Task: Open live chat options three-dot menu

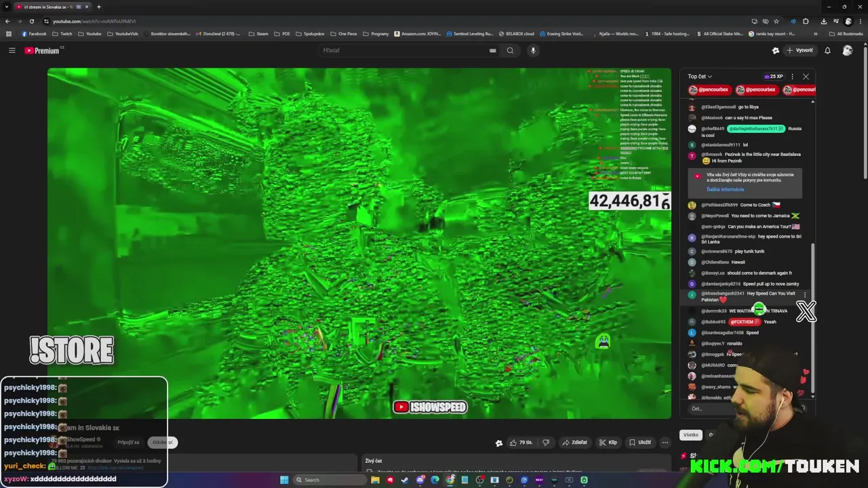Action: pyautogui.click(x=792, y=77)
